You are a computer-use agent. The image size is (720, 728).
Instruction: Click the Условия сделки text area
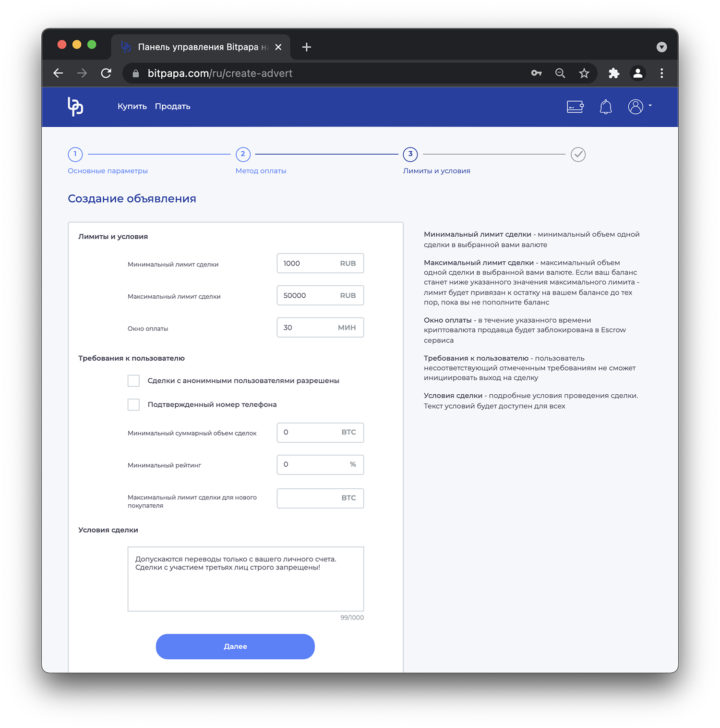click(246, 579)
